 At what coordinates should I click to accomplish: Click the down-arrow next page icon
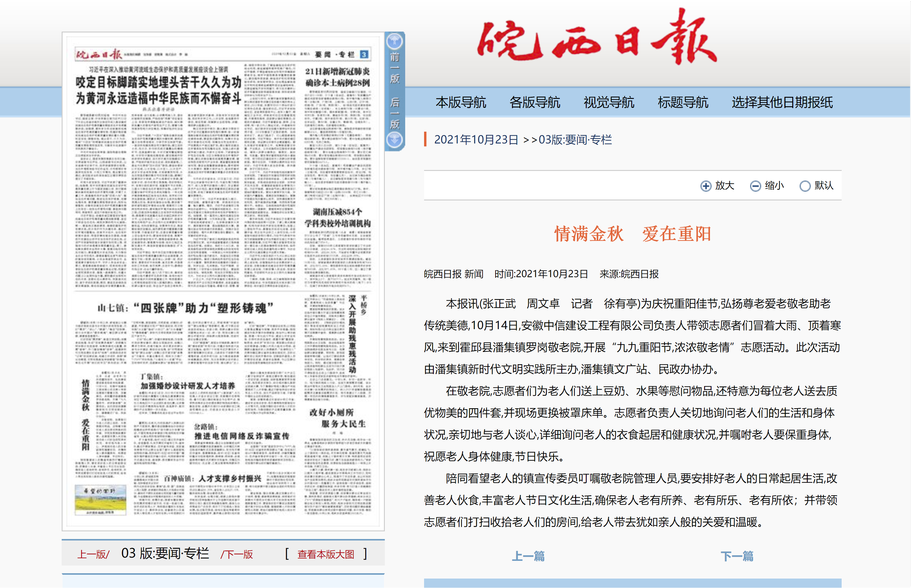pyautogui.click(x=394, y=140)
